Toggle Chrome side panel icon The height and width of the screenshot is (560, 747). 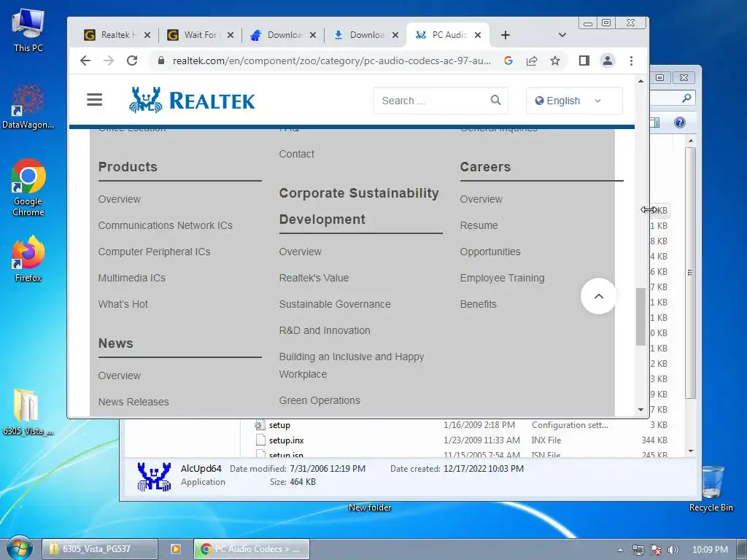pos(584,61)
